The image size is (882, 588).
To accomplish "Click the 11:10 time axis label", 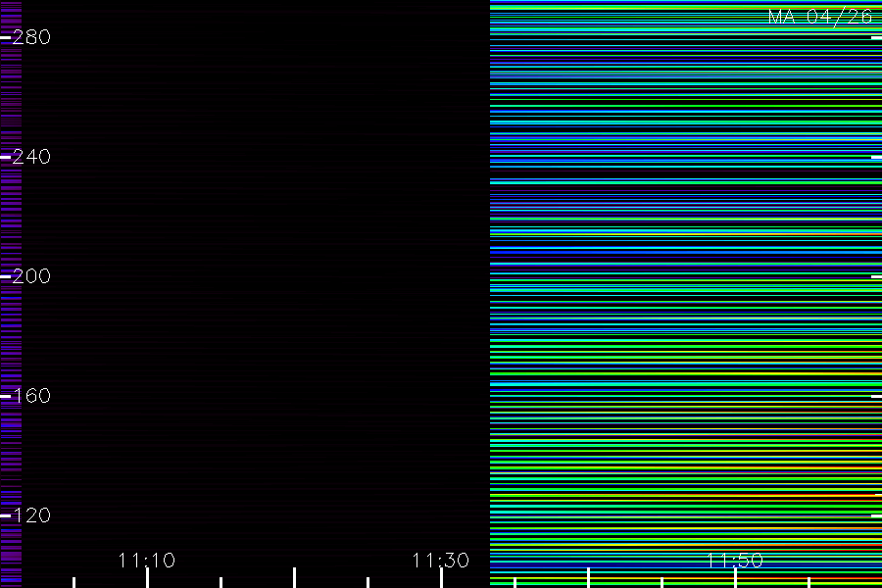I will [147, 560].
